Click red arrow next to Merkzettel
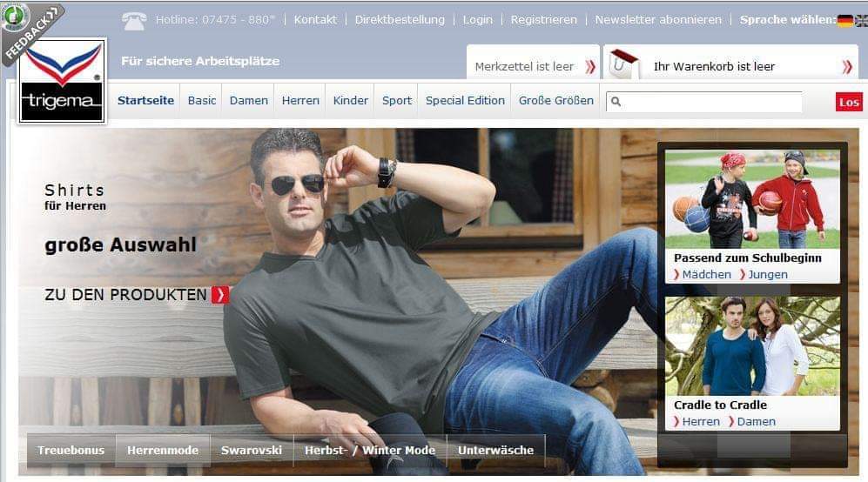 (589, 66)
